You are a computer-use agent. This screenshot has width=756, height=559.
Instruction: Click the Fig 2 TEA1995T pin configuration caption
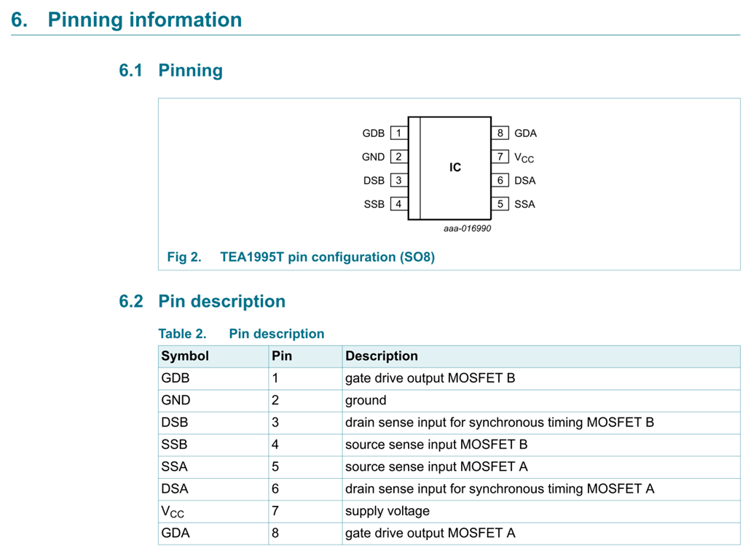(x=301, y=257)
